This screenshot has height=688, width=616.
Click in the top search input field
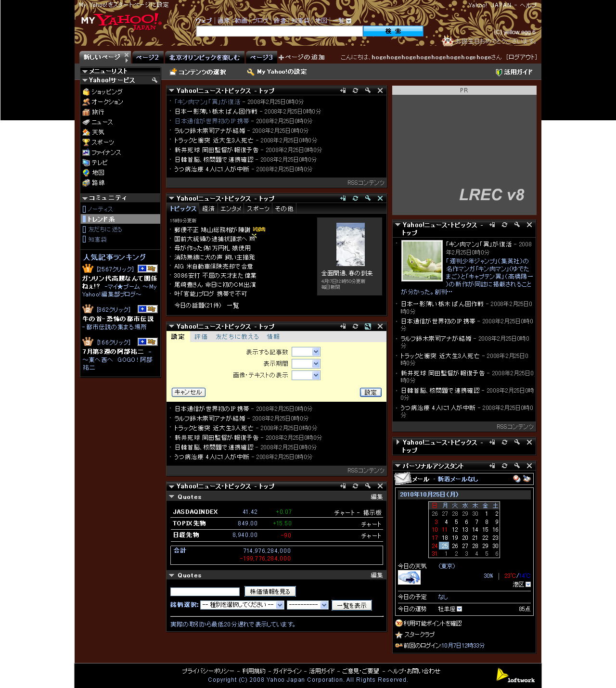pyautogui.click(x=280, y=31)
